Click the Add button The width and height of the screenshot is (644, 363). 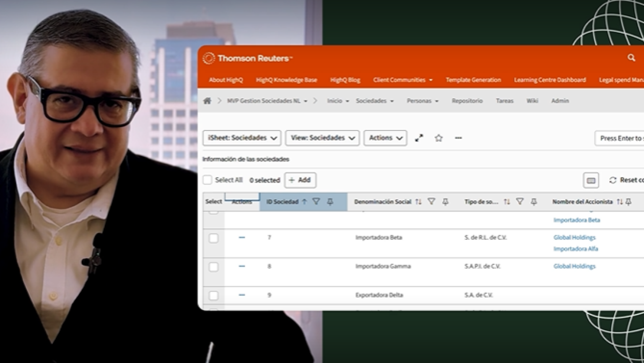pos(300,180)
